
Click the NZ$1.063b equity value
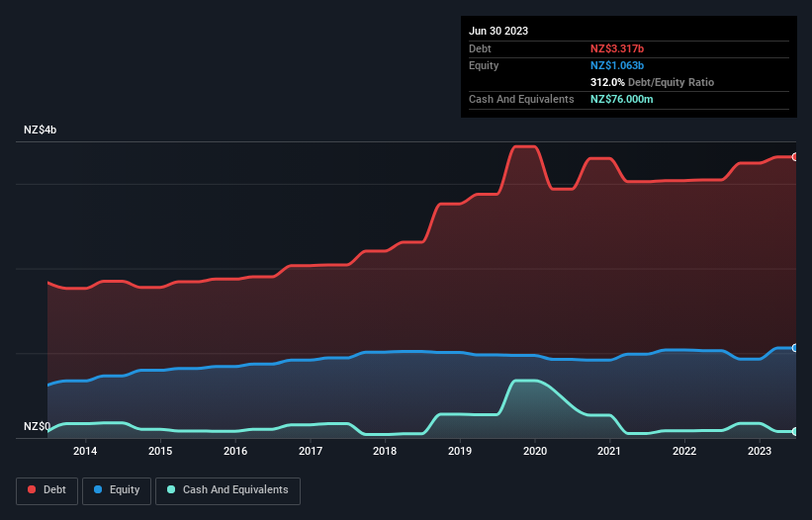(x=617, y=65)
